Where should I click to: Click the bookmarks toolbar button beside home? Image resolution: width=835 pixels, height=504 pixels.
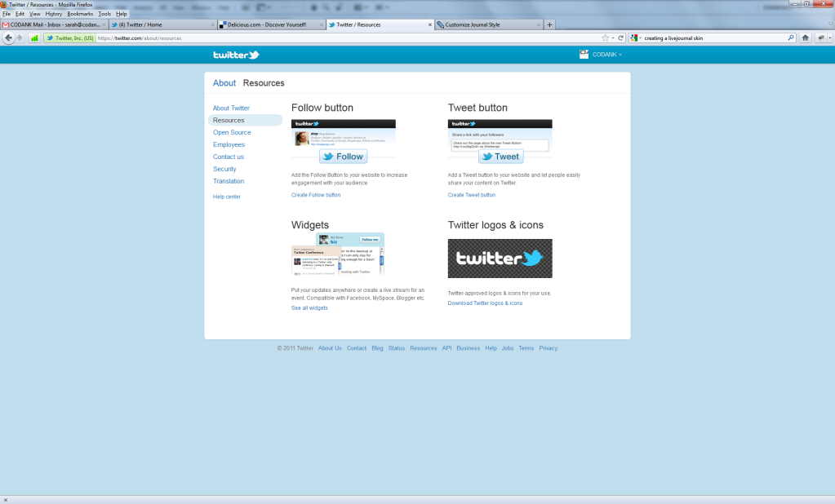(820, 38)
